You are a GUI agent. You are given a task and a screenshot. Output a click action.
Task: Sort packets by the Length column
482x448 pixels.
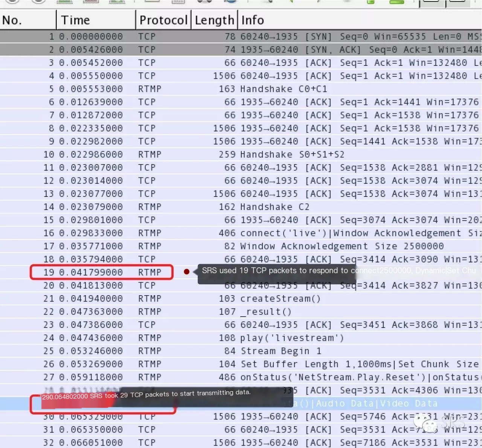click(214, 20)
